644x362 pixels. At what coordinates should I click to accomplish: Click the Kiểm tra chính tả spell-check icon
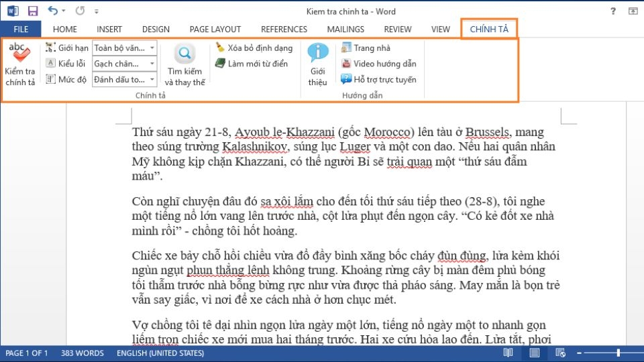19,52
